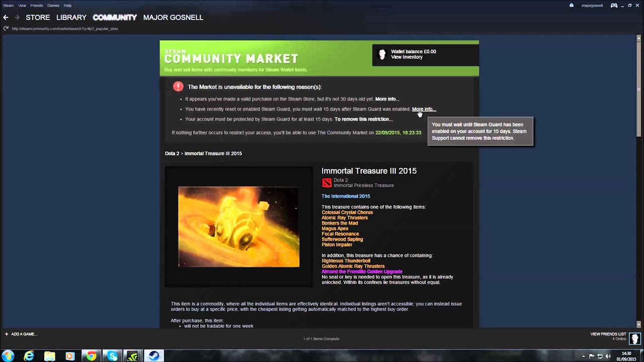Click the wallet profile avatar icon

tap(382, 54)
